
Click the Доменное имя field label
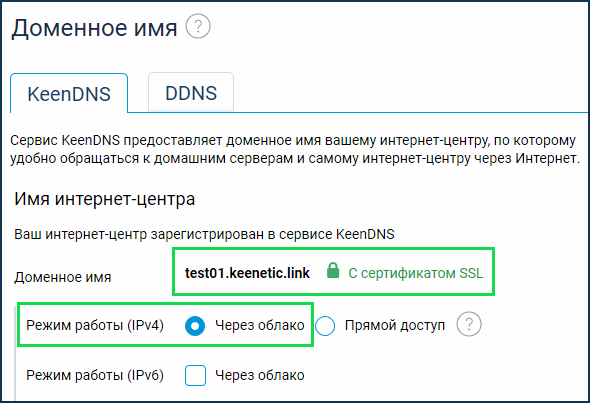pyautogui.click(x=63, y=277)
